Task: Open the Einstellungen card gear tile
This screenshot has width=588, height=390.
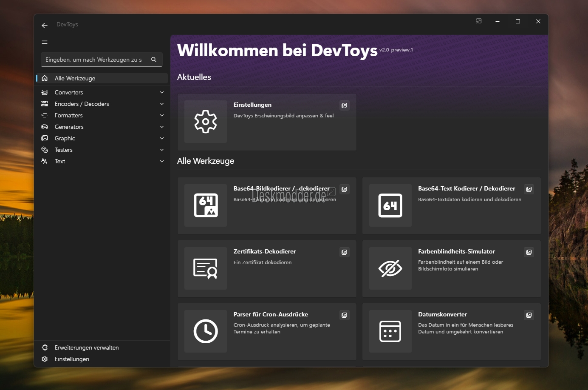Action: [206, 122]
